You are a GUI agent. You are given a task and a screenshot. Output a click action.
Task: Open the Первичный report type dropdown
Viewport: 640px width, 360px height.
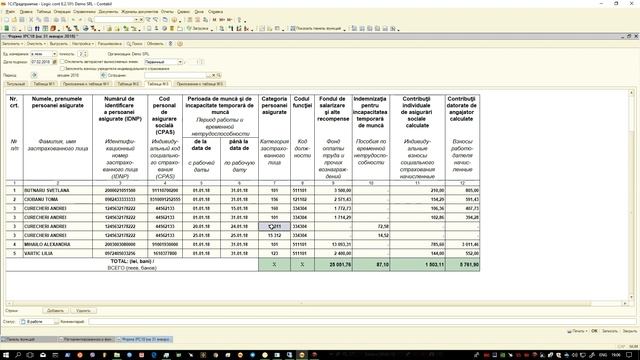pos(180,62)
